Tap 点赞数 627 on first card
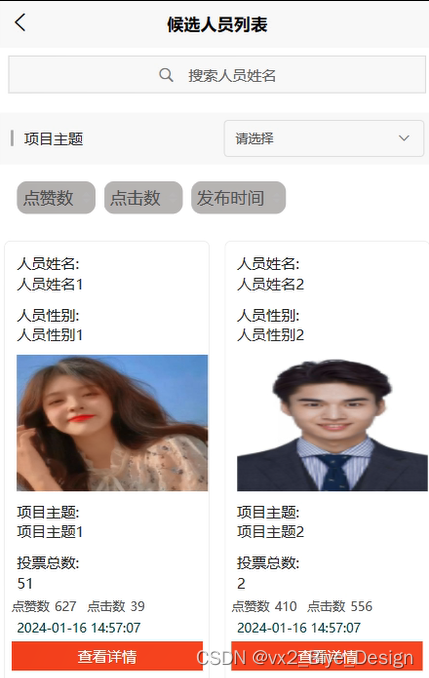 44,606
